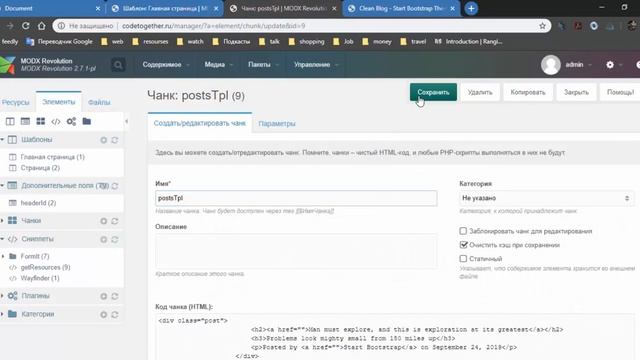Screen dimensions: 640x360
Task: Click the Закрыть button
Action: pyautogui.click(x=576, y=92)
